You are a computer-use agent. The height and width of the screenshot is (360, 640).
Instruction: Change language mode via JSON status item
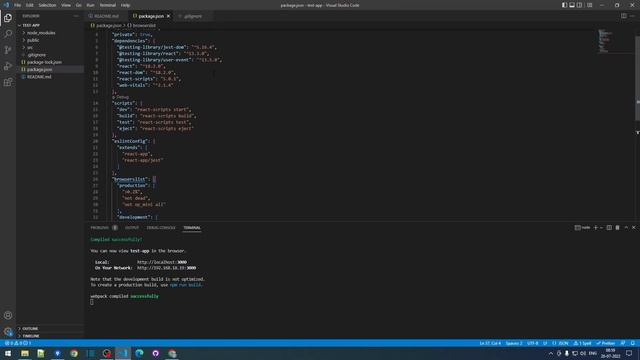click(560, 343)
